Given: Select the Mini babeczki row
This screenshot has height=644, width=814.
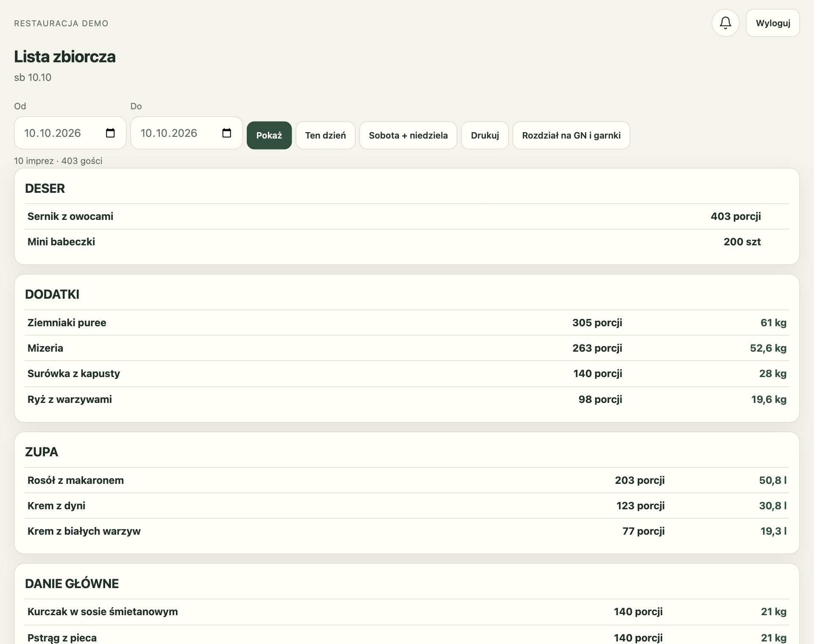Looking at the screenshot, I should (x=407, y=242).
